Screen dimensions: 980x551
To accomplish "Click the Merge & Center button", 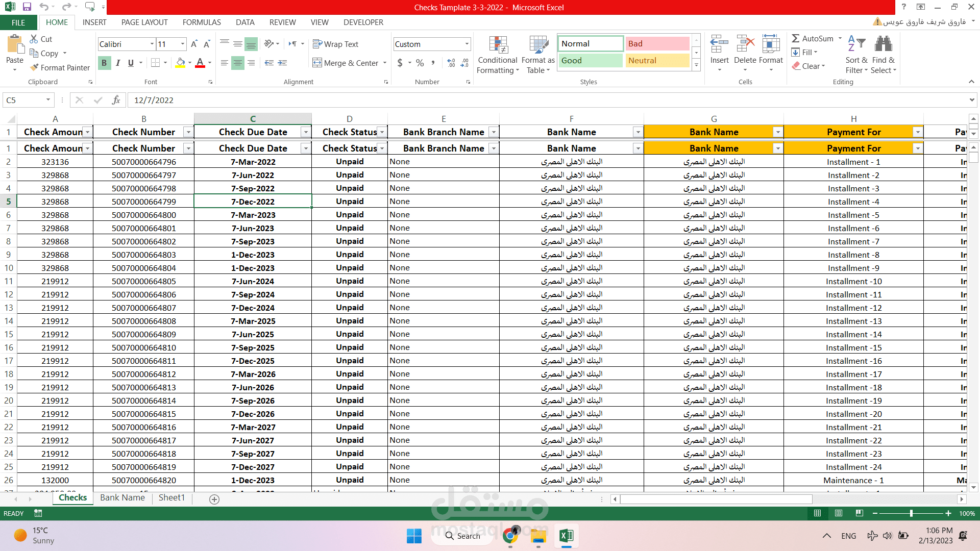I will coord(346,63).
